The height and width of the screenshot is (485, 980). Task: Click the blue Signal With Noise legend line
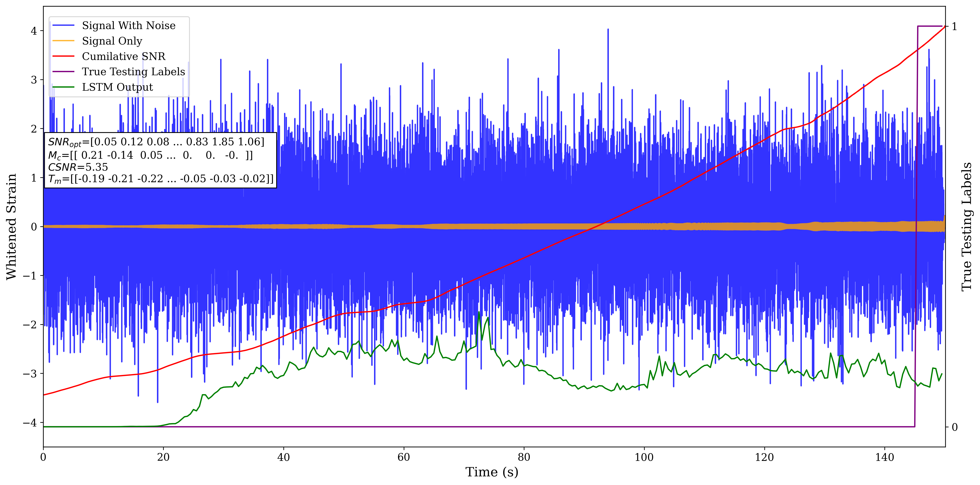(x=63, y=26)
